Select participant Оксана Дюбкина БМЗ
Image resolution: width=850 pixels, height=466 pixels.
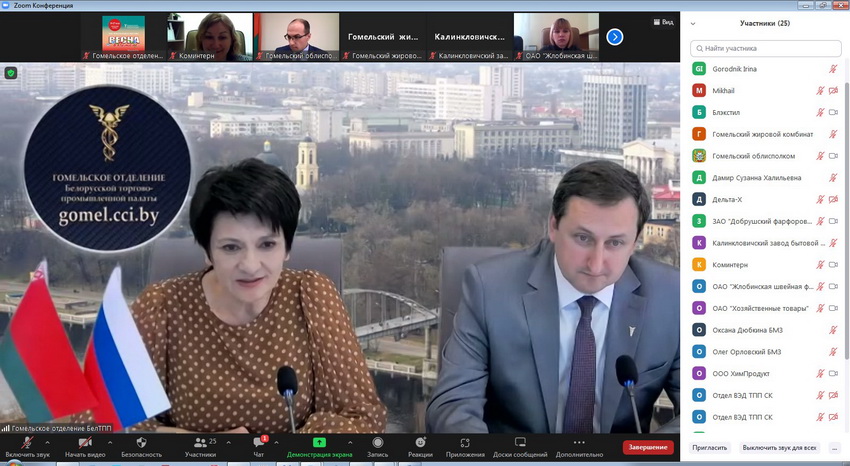tap(765, 329)
